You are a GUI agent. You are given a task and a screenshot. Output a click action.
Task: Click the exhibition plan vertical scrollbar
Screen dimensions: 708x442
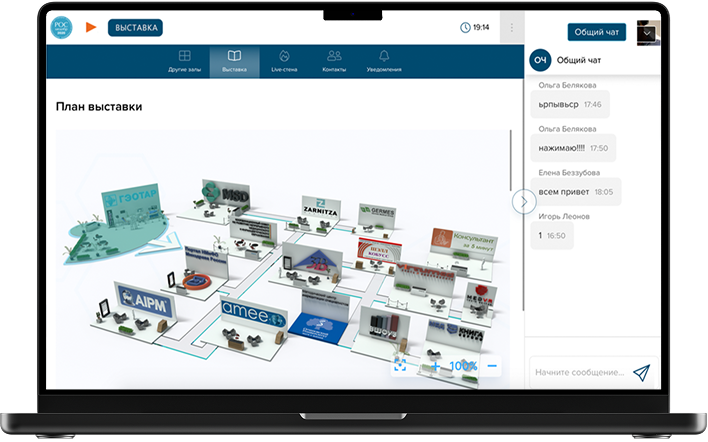[x=510, y=160]
